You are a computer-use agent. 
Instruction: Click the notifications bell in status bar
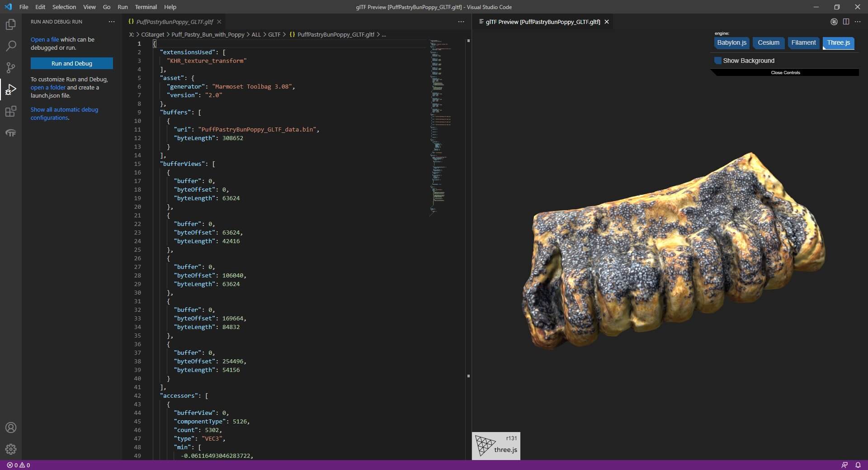tap(858, 465)
